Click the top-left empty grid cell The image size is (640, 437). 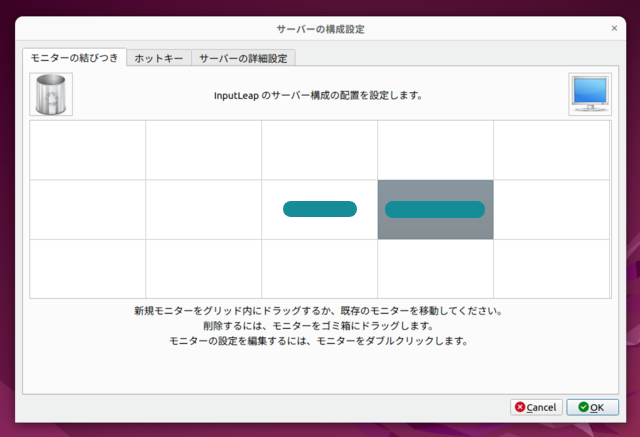point(88,150)
